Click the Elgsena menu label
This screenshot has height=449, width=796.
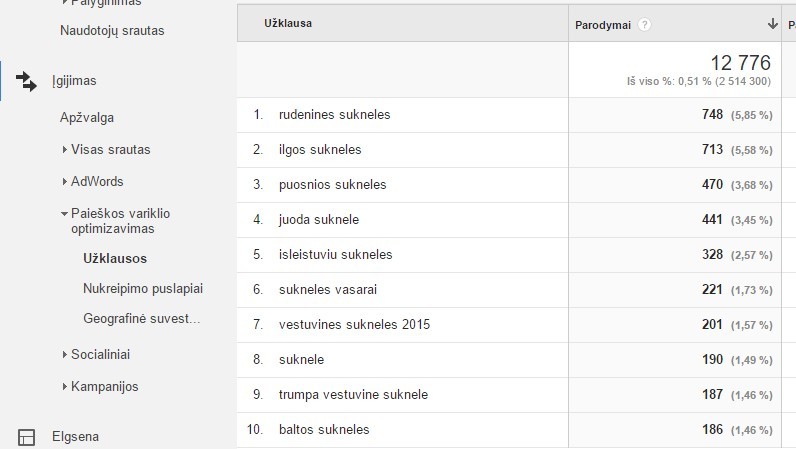(x=75, y=437)
